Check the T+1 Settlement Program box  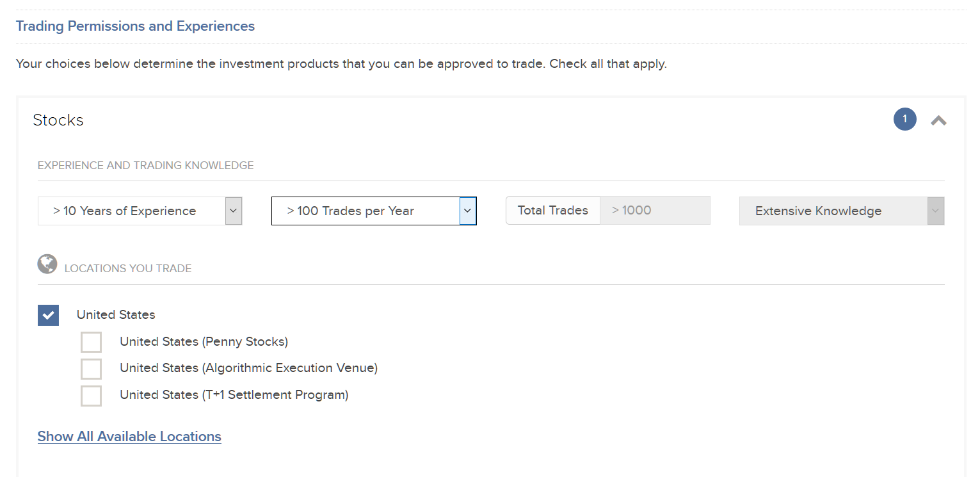91,396
